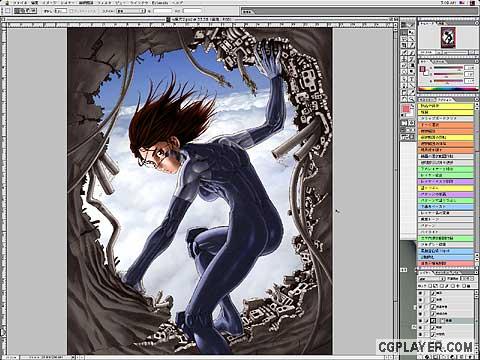Viewport: 480px width, 360px height.
Task: Open the Help (ヘルプ) menu
Action: [177, 3]
